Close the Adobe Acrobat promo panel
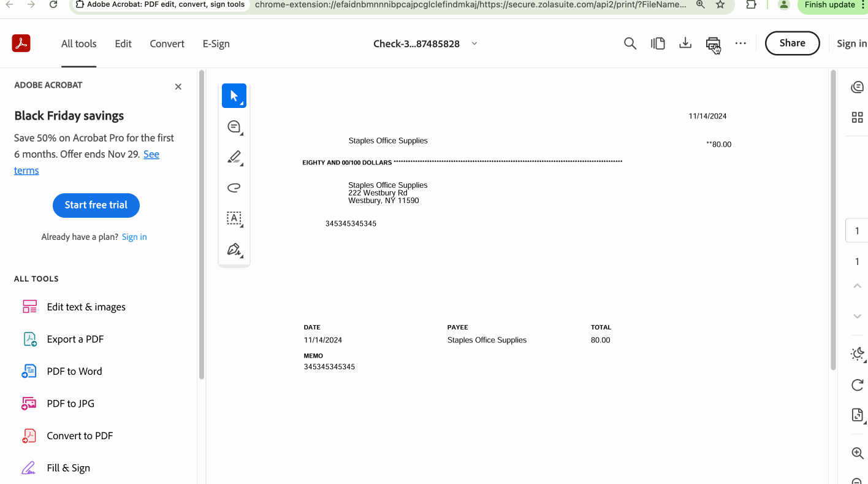 point(178,86)
